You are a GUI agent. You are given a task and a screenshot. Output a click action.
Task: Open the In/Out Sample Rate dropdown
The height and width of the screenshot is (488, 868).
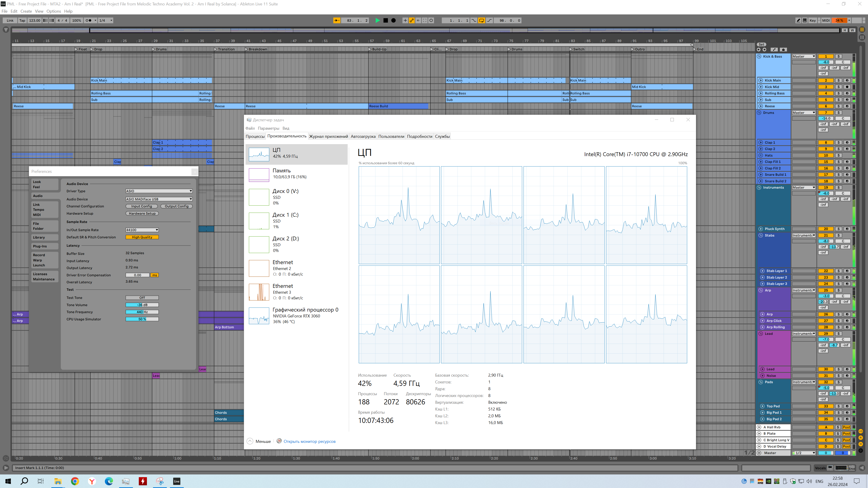point(142,230)
